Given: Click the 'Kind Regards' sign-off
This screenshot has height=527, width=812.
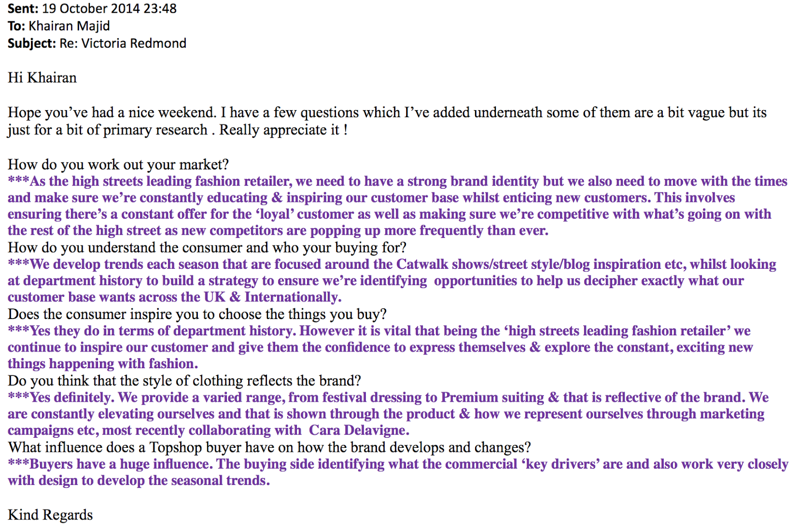Looking at the screenshot, I should coord(50,515).
